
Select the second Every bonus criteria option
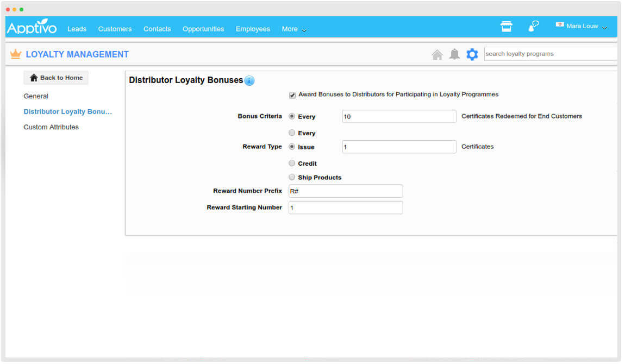pyautogui.click(x=292, y=133)
